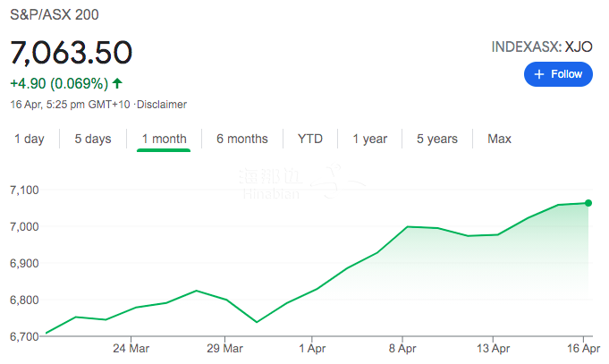This screenshot has height=364, width=609.
Task: Select the Max range tab
Action: click(x=499, y=139)
